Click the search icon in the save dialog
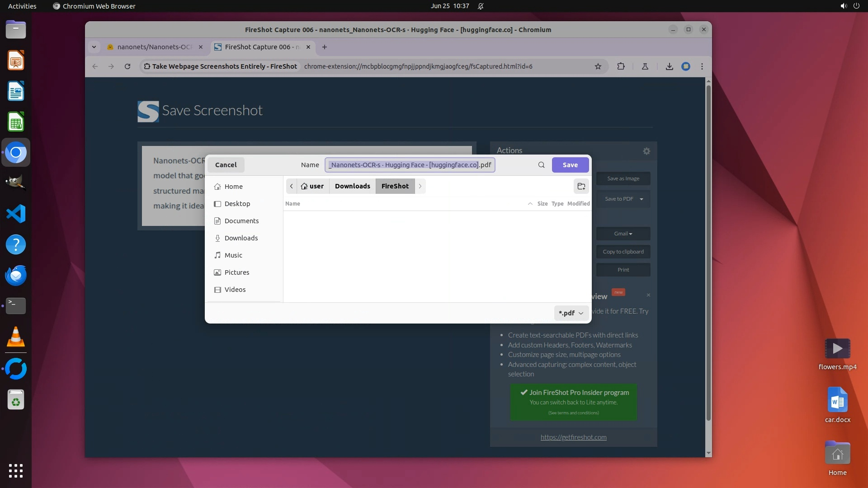Viewport: 868px width, 488px height. pyautogui.click(x=541, y=165)
